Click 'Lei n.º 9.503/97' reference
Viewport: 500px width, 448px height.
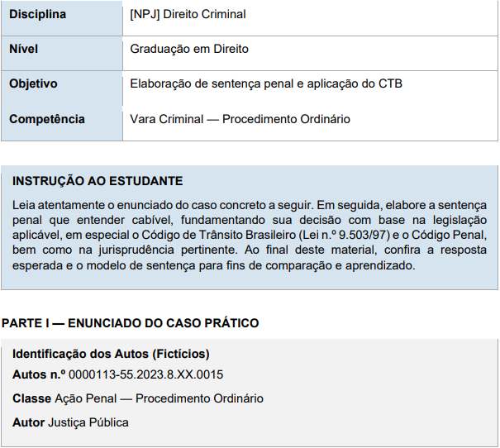click(x=345, y=235)
